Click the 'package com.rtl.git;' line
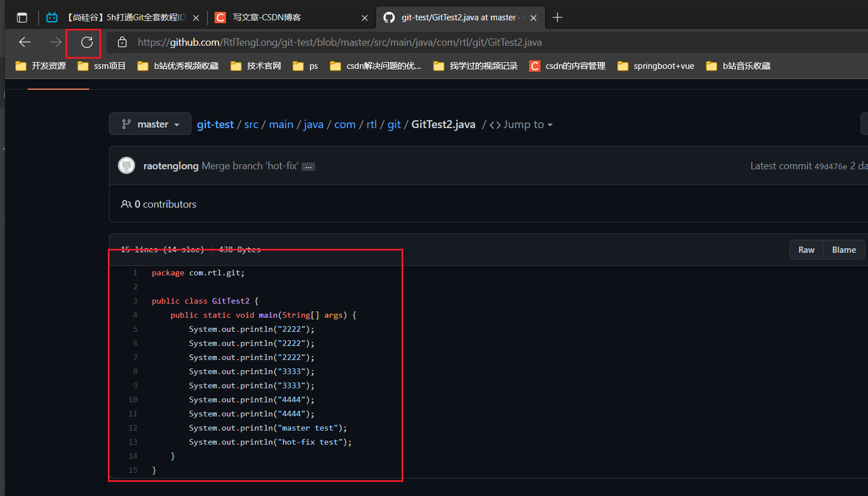 [198, 273]
